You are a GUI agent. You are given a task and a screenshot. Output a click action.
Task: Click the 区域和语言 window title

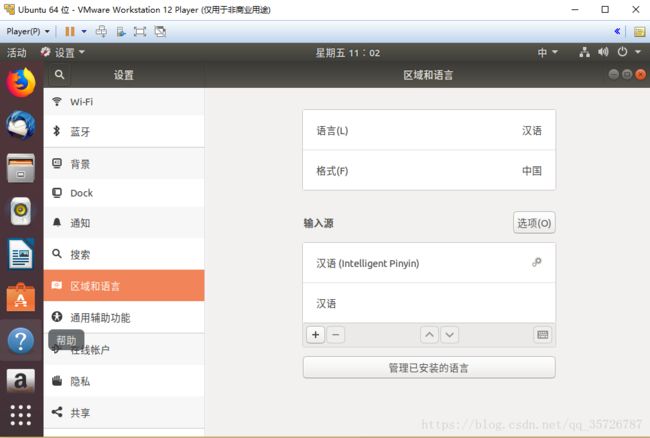(428, 75)
